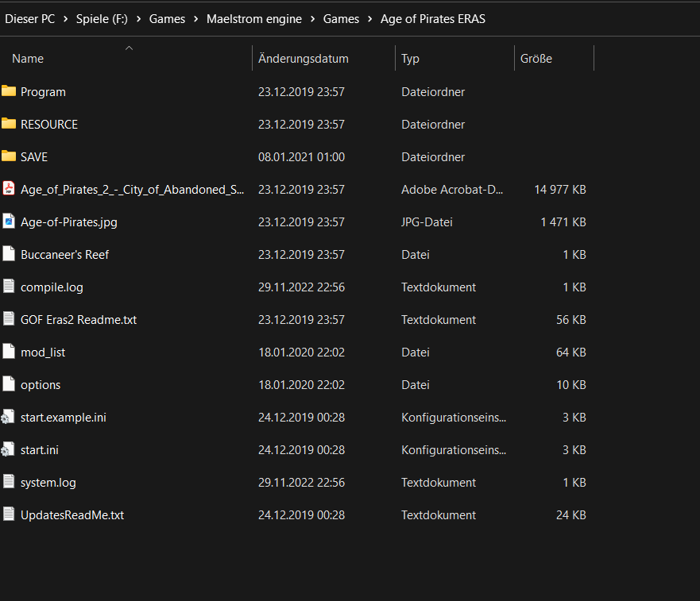
Task: Click the JPG-Datei type cell
Action: tap(427, 222)
